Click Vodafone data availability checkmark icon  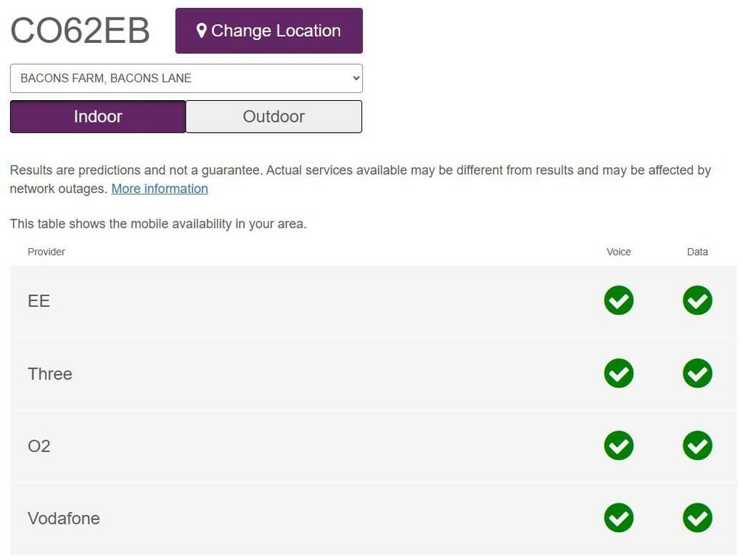click(x=697, y=518)
